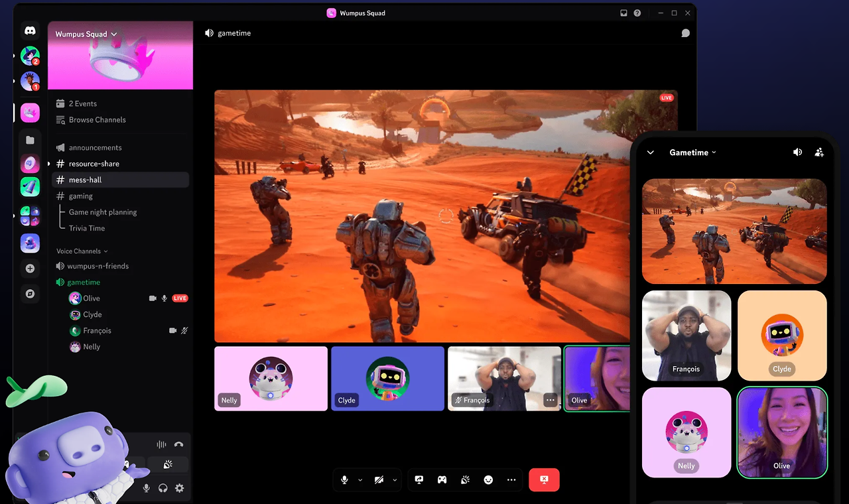This screenshot has width=849, height=504.
Task: Tap Clyde's tile on the phone
Action: click(782, 336)
